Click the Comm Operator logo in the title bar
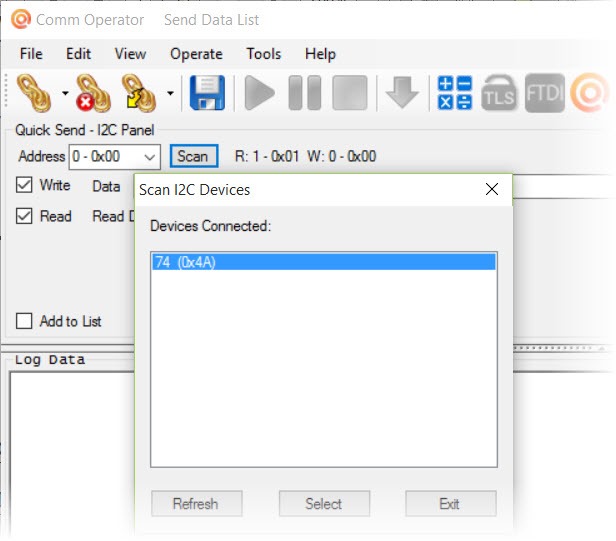Screen dimensions: 616x541 click(x=20, y=19)
